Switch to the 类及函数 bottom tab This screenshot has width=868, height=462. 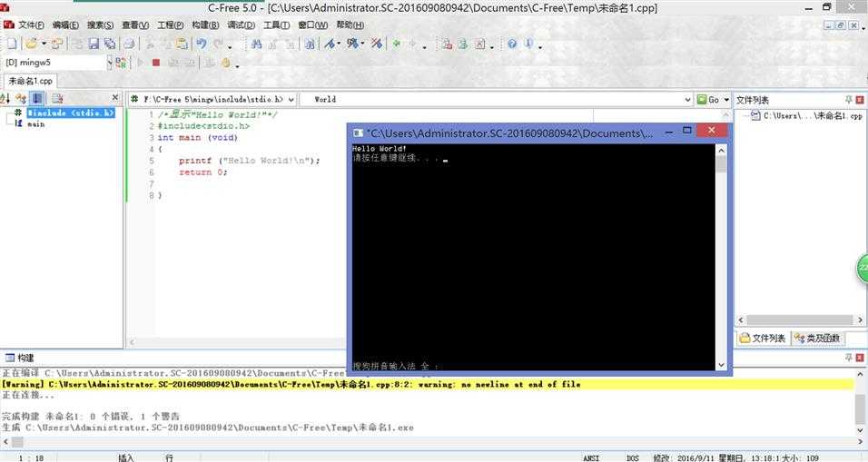click(818, 338)
